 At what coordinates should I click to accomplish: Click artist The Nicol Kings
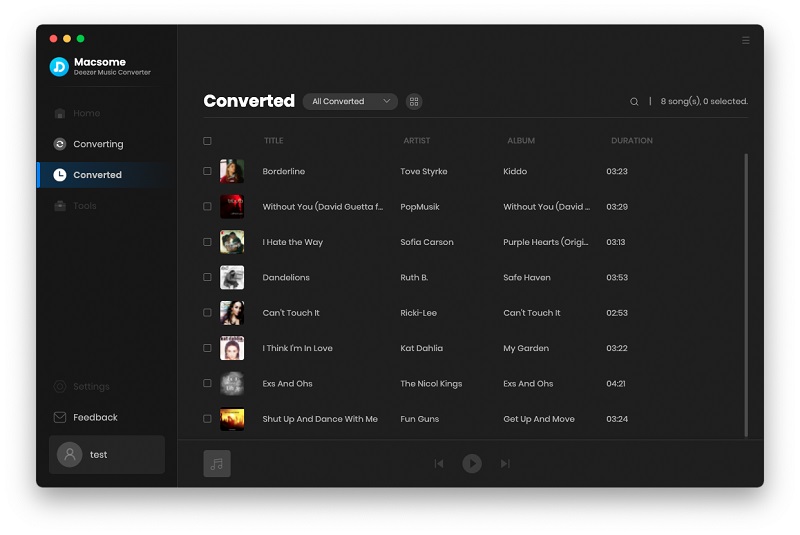point(431,384)
